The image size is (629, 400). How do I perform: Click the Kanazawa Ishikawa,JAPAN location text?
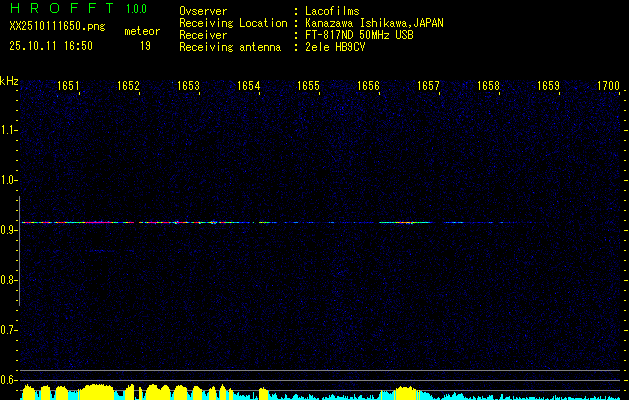[x=374, y=22]
